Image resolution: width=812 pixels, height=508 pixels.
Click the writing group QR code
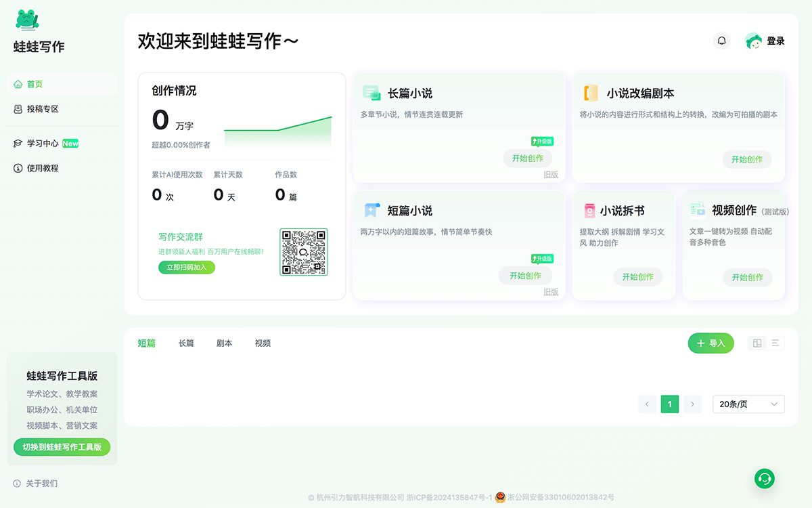[x=303, y=252]
